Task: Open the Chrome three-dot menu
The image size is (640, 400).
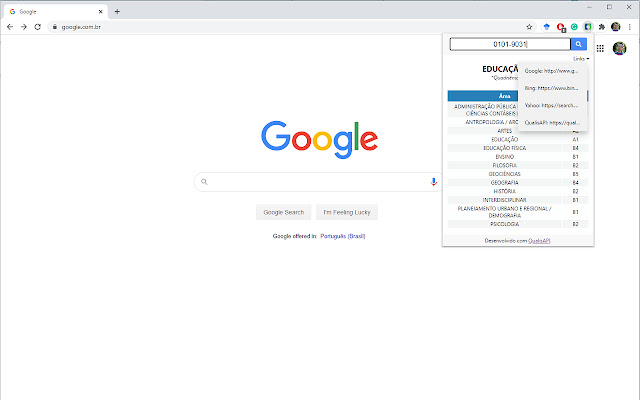Action: click(630, 27)
